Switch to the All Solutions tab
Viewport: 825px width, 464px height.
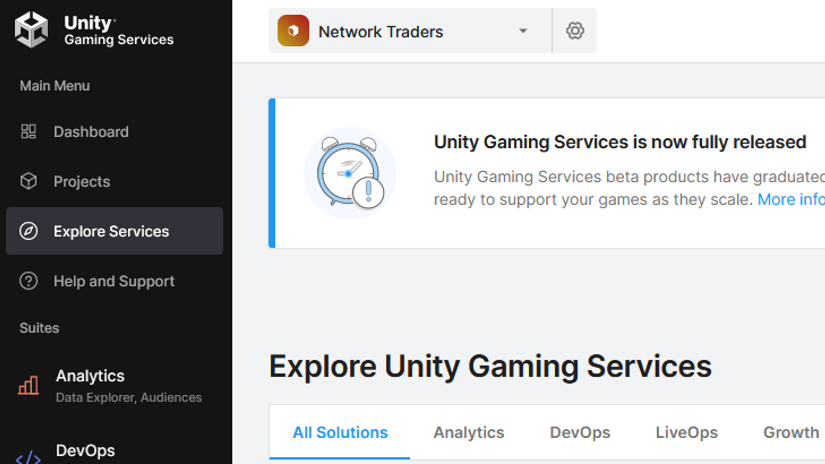point(340,432)
